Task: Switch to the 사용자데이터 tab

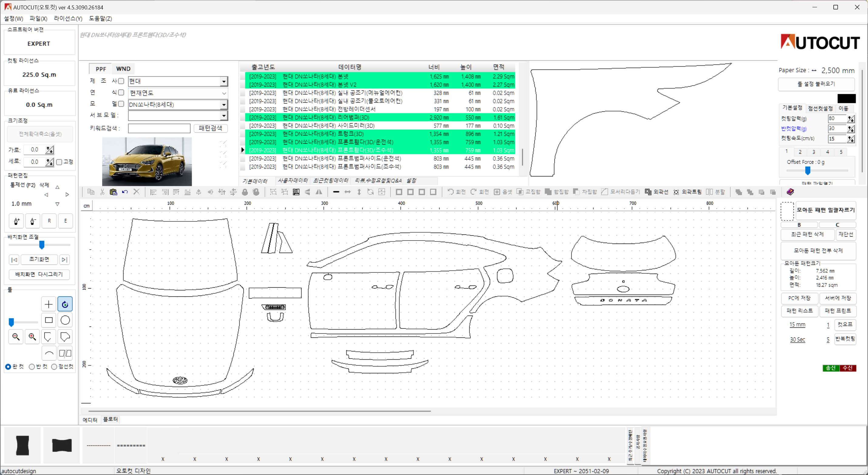Action: point(292,181)
